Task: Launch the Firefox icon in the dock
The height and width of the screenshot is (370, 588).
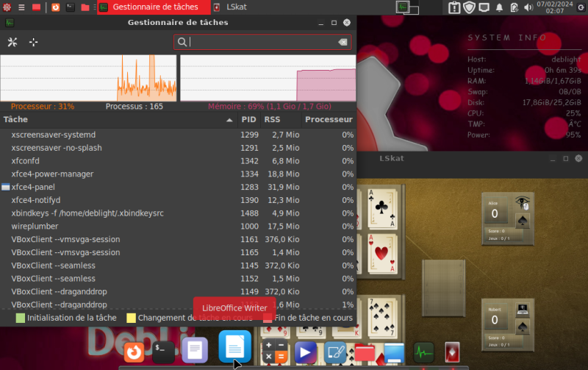Action: pos(134,352)
